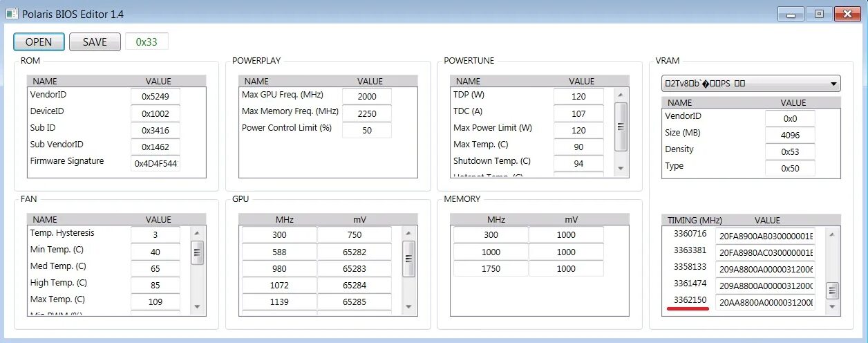868x343 pixels.
Task: Edit Fan Max Temp. (C) value 109
Action: 155,302
